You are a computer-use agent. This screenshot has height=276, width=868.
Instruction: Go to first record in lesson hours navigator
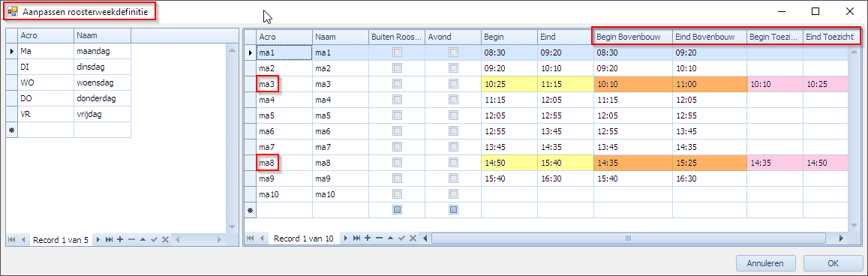click(x=251, y=238)
